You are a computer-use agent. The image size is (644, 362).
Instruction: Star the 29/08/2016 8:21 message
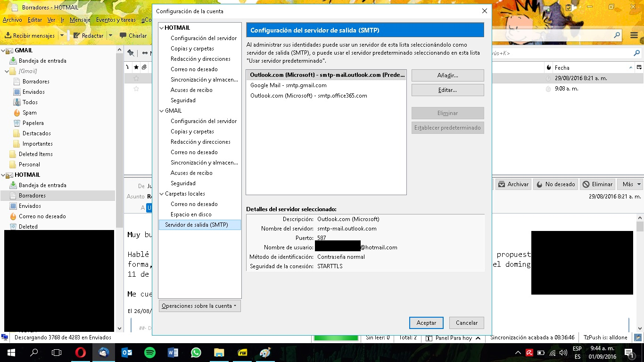(136, 78)
